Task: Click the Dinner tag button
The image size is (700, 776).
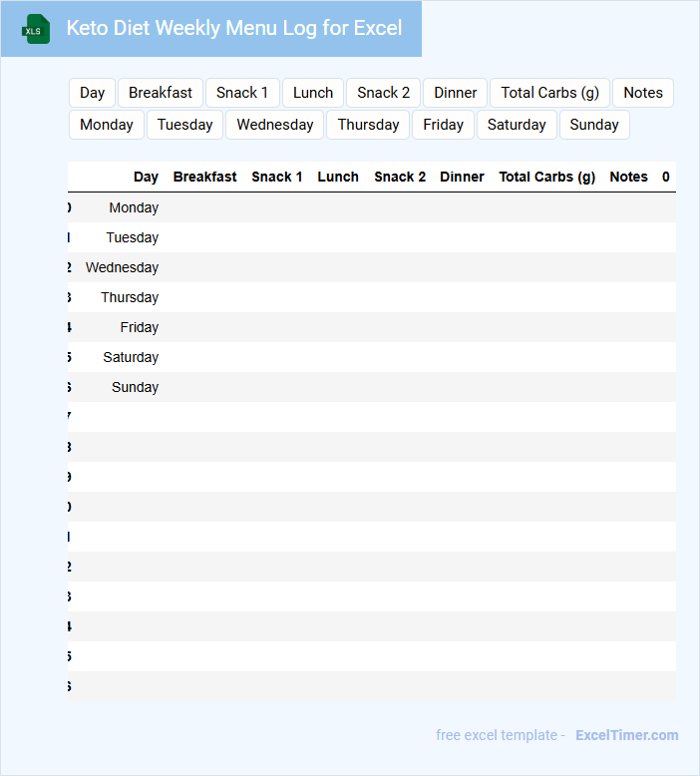Action: (x=455, y=93)
